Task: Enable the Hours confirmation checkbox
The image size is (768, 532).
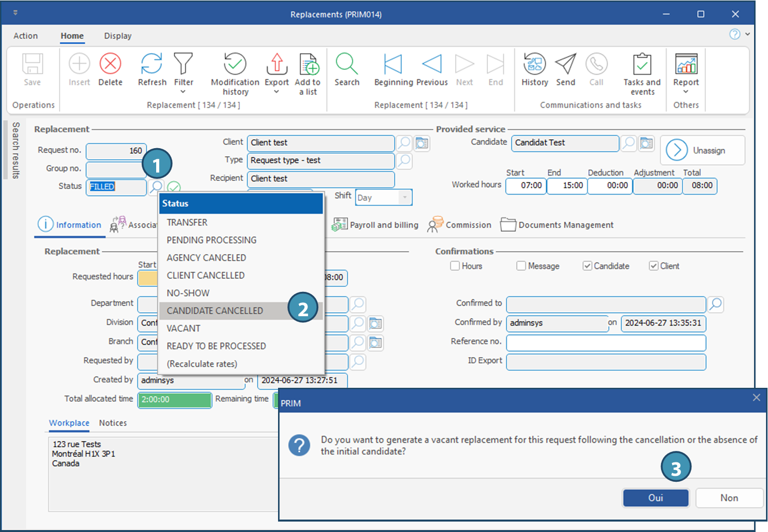Action: tap(455, 266)
